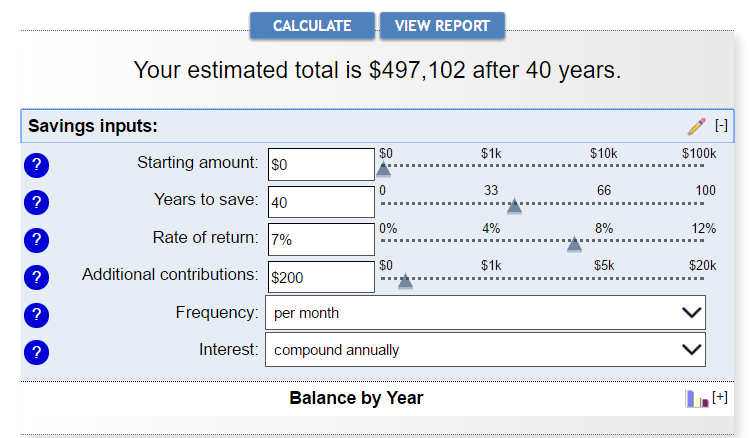
Task: Click the Years to save slider handle
Action: (x=514, y=206)
